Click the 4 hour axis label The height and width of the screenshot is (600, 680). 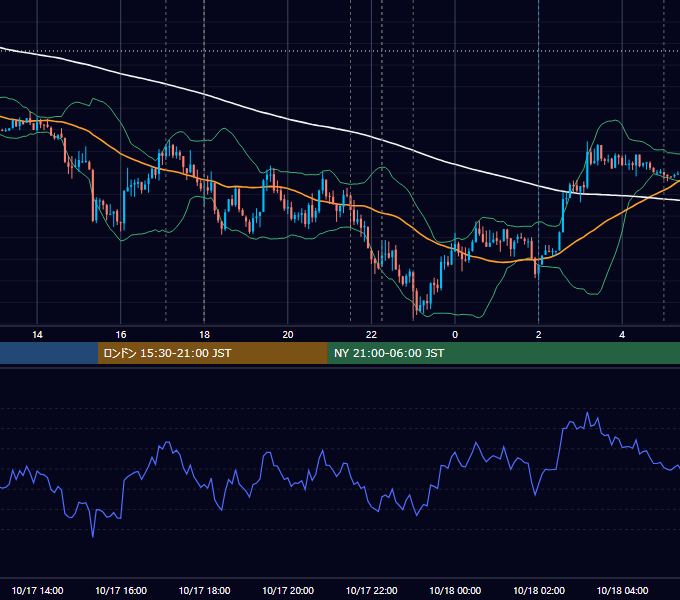pos(622,335)
